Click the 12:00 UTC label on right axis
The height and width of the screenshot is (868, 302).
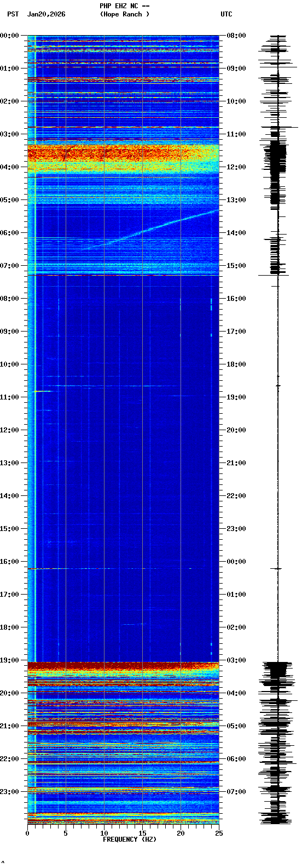236,167
